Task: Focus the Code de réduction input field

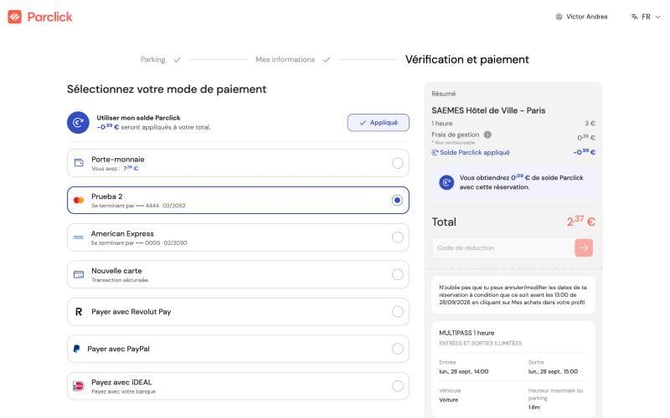Action: (x=503, y=248)
